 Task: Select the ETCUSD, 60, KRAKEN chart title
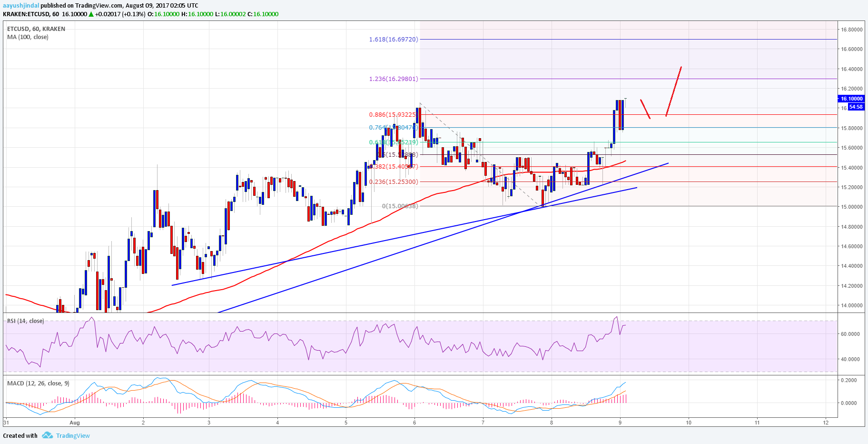36,29
